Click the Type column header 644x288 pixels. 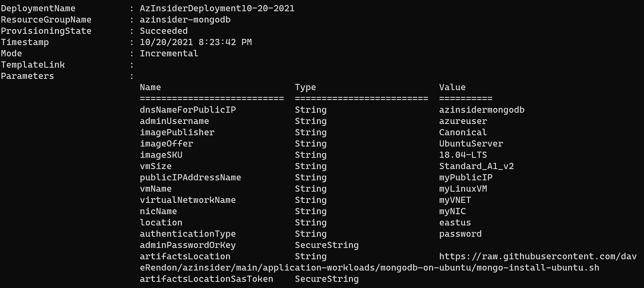(305, 87)
